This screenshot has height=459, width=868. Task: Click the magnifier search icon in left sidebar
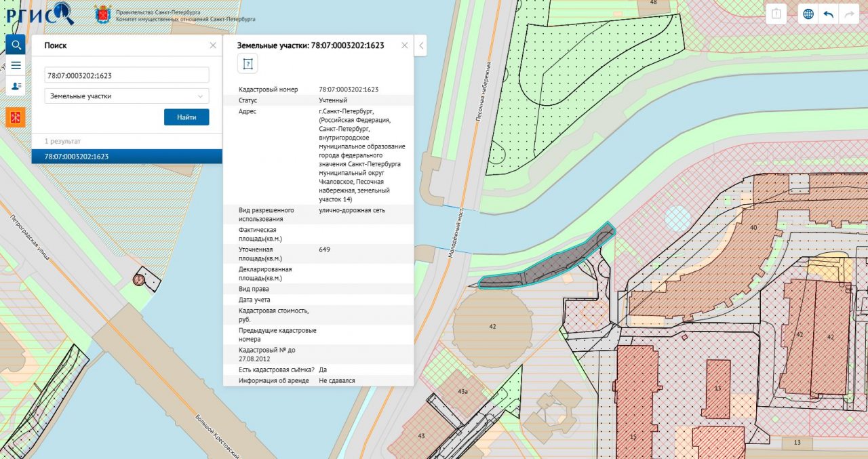click(16, 45)
